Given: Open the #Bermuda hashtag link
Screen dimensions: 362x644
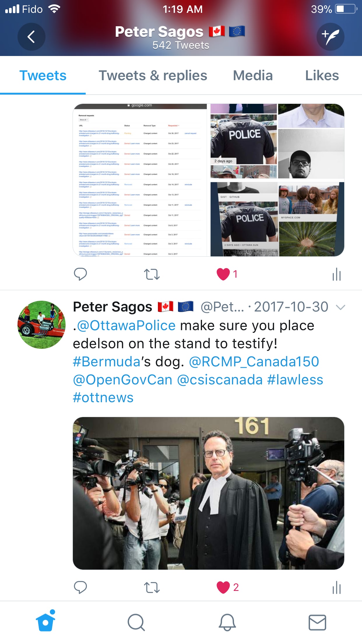Looking at the screenshot, I should point(107,362).
